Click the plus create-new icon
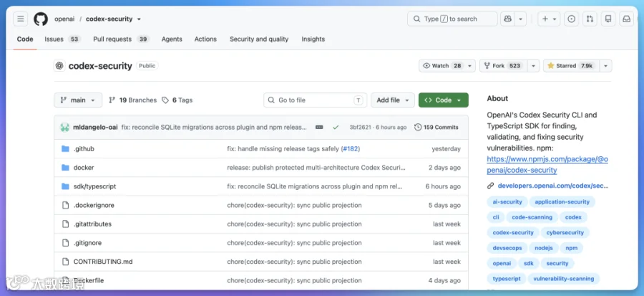This screenshot has width=644, height=296. click(x=549, y=19)
